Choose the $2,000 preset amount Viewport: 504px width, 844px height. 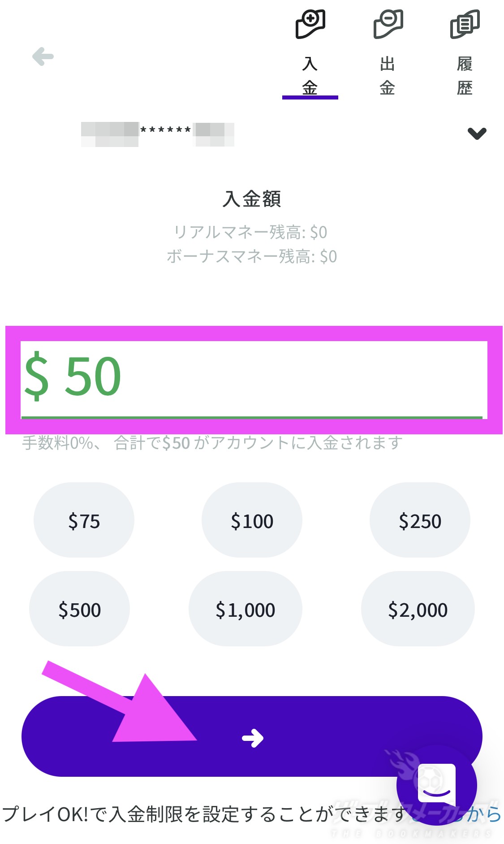pyautogui.click(x=418, y=609)
